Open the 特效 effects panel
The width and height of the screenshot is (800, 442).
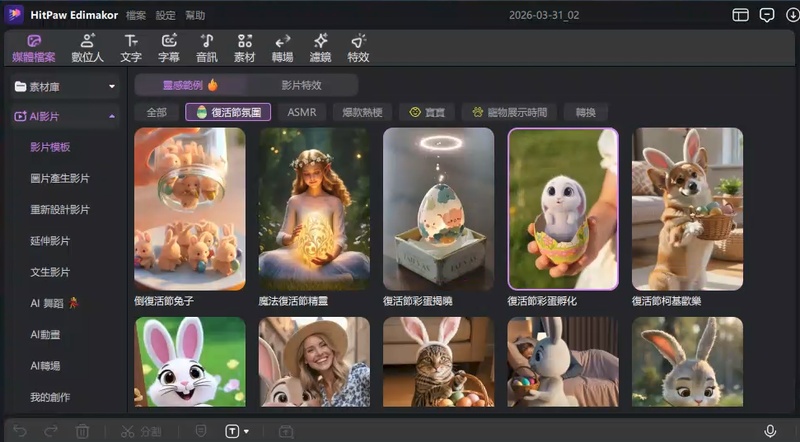358,49
